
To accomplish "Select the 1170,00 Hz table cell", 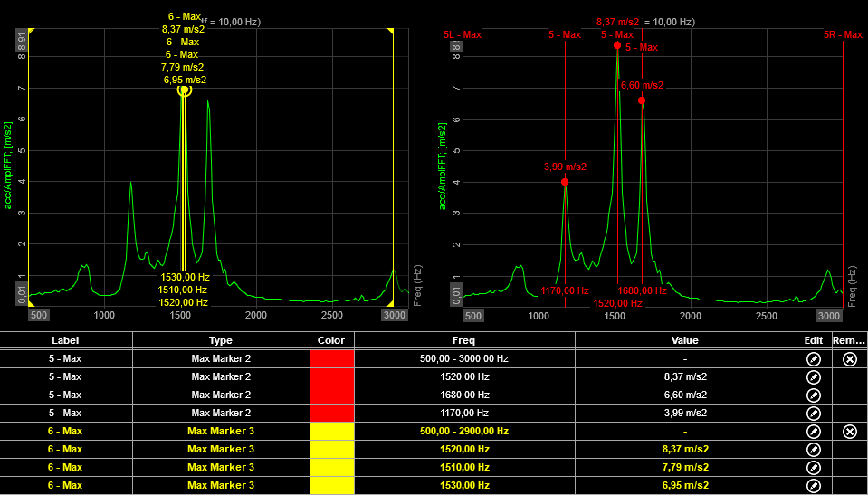I will [464, 413].
